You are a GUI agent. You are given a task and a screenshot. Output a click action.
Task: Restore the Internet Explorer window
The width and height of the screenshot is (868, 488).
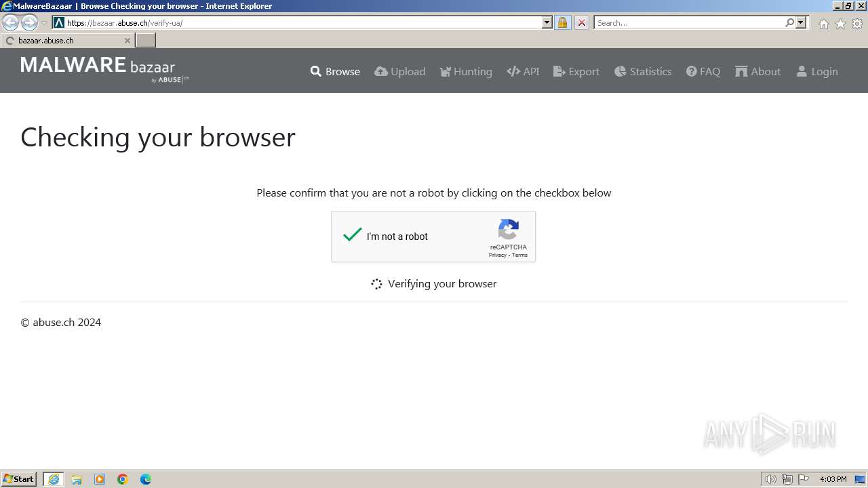[x=848, y=6]
